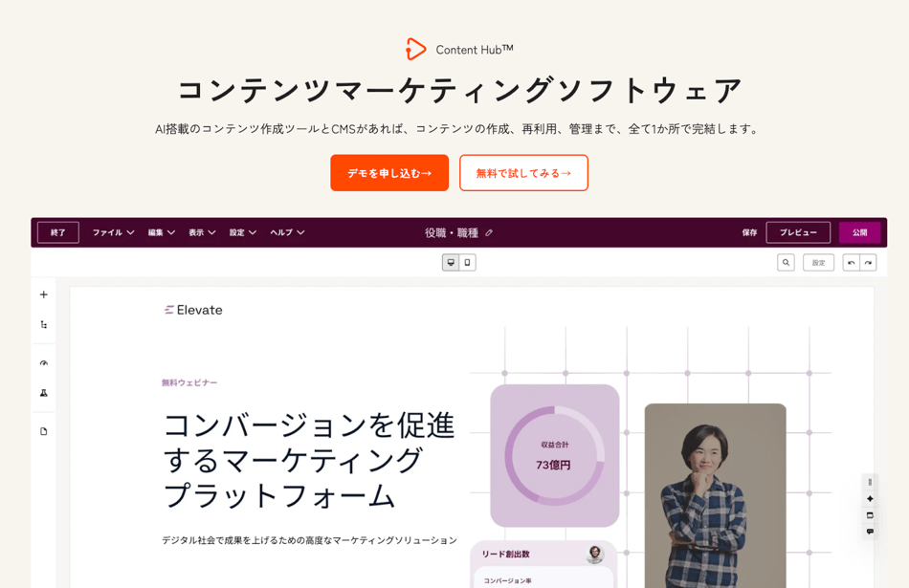
Task: Click the magnifier search icon in editor toolbar
Action: tap(786, 262)
